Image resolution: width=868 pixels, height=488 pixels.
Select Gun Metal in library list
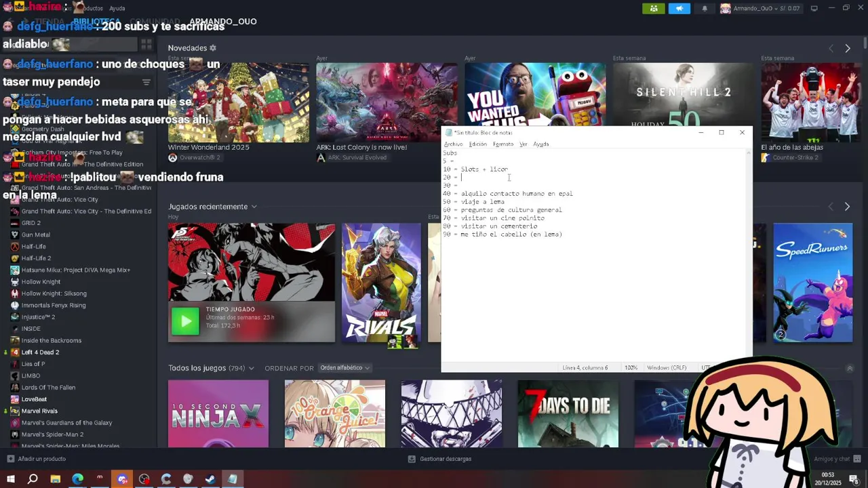[x=35, y=235]
